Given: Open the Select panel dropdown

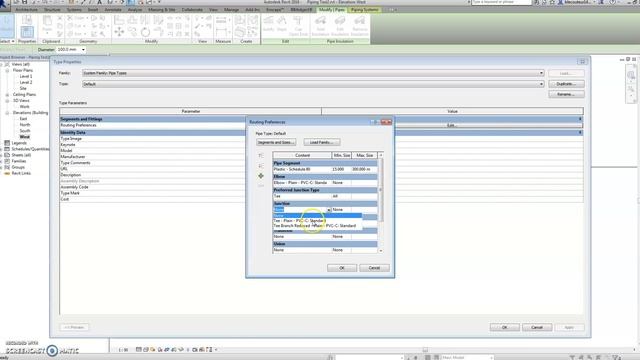Looking at the screenshot, I should 8,41.
